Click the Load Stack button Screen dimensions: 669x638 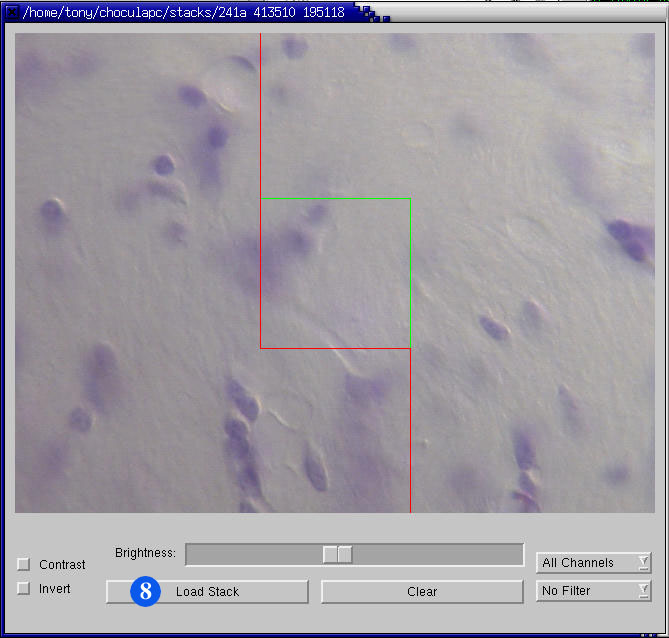click(x=207, y=591)
